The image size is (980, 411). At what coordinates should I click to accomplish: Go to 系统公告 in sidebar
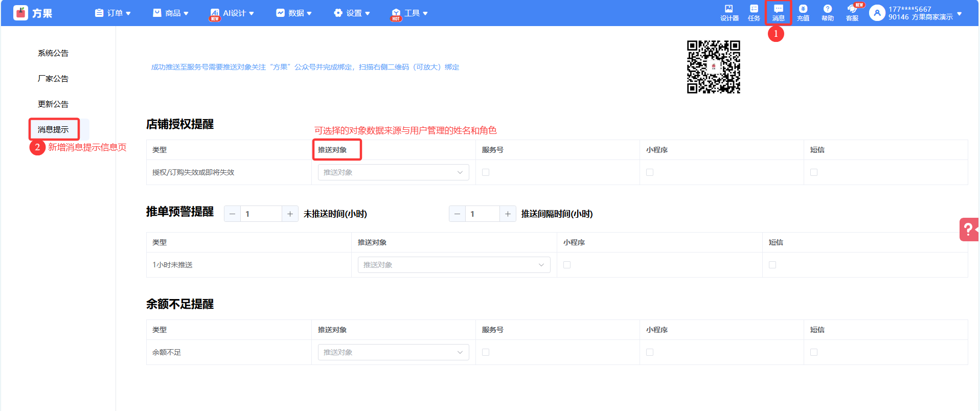(53, 53)
